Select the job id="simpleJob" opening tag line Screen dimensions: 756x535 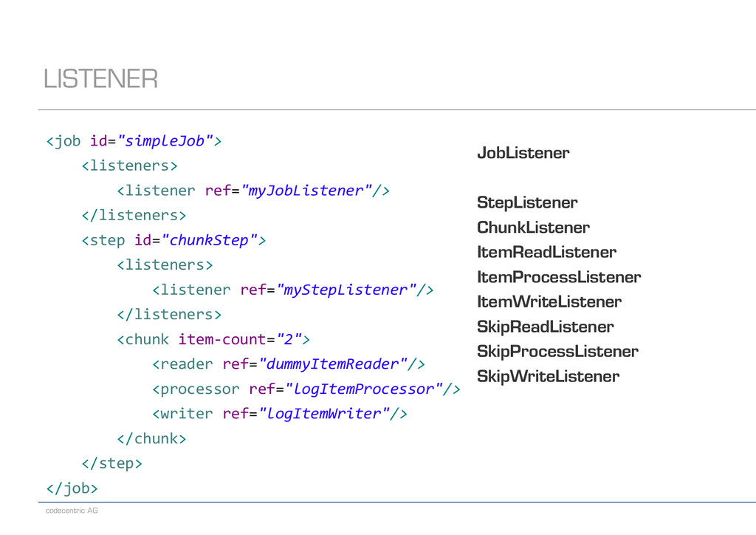pyautogui.click(x=134, y=141)
